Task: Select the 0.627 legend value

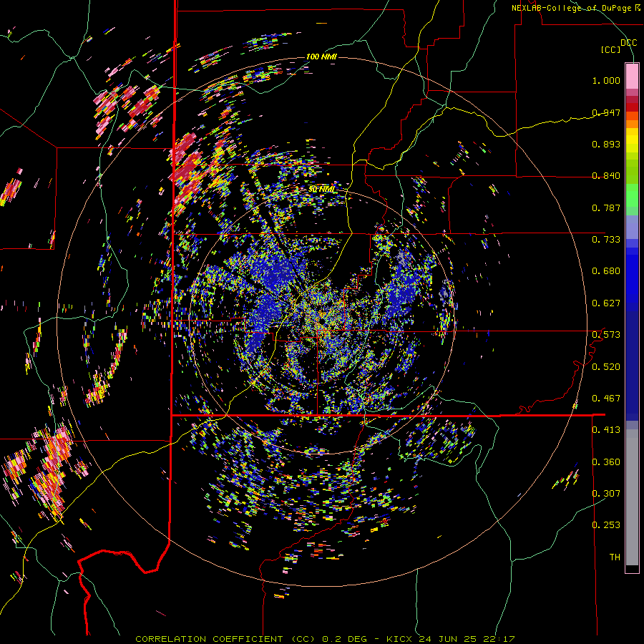Action: (x=606, y=303)
